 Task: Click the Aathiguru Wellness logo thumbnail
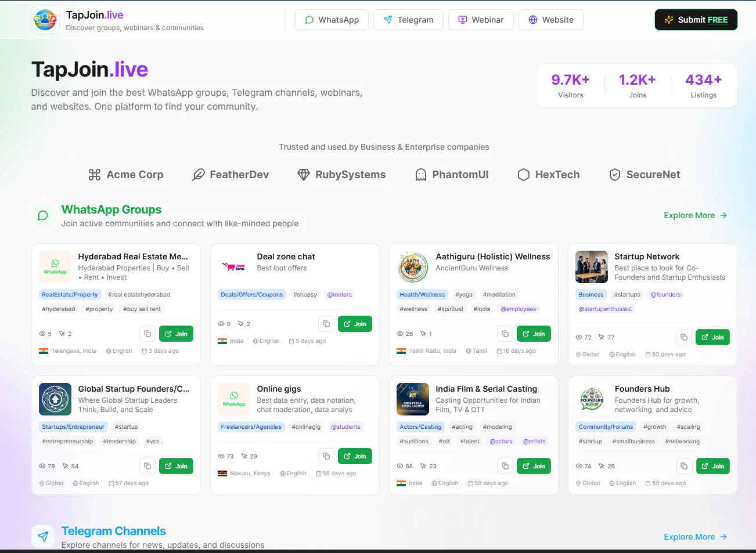click(412, 267)
